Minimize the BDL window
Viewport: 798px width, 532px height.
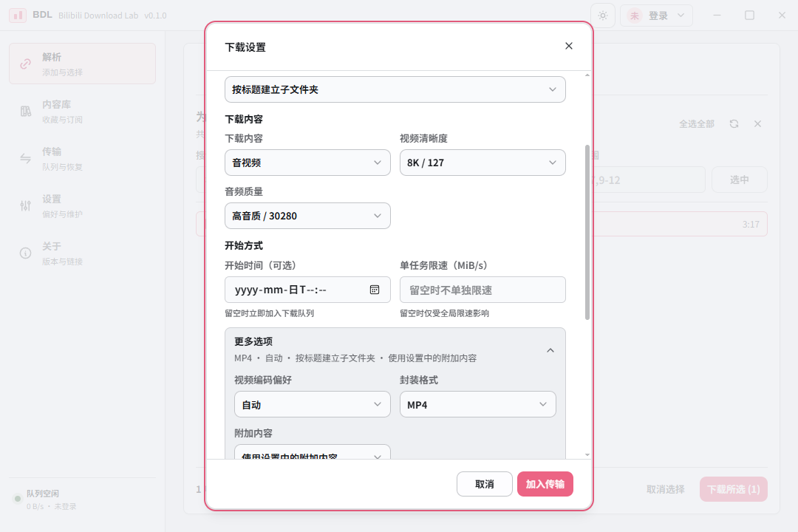(x=717, y=16)
